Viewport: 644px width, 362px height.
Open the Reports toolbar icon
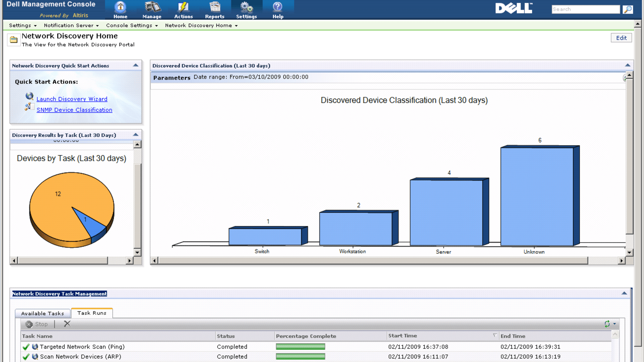click(215, 10)
